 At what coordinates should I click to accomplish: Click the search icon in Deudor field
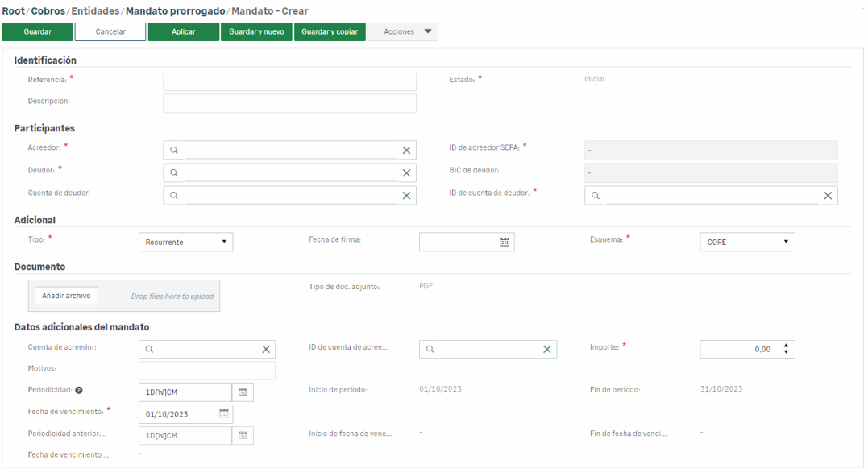tap(174, 173)
